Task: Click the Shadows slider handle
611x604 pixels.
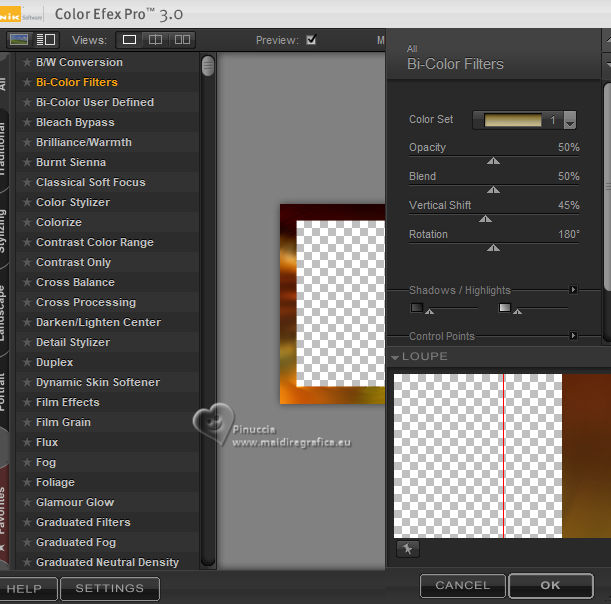Action: pyautogui.click(x=429, y=311)
